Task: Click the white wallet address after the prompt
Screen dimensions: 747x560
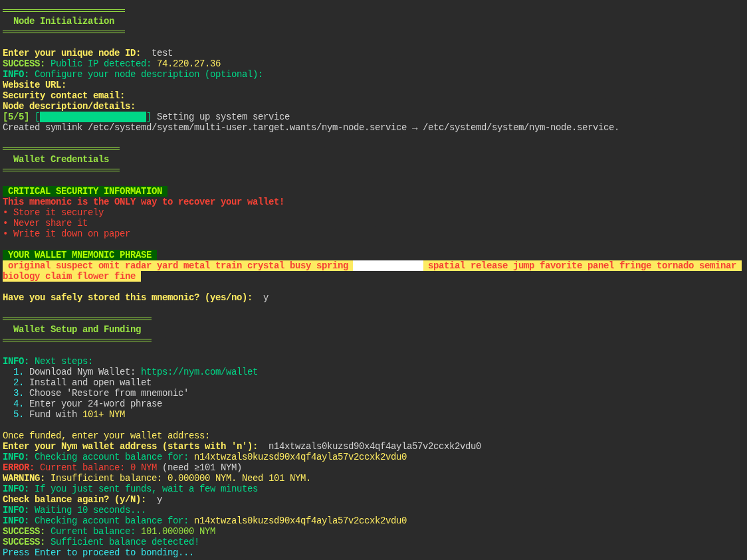Action: (x=374, y=446)
